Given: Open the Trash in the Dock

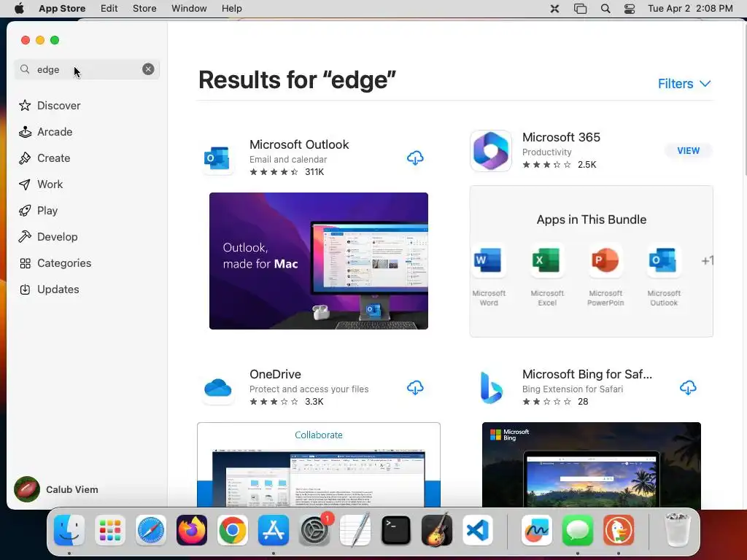Looking at the screenshot, I should click(677, 530).
